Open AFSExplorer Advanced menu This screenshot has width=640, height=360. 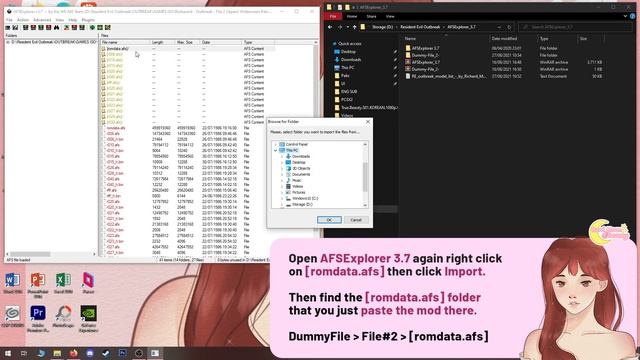(42, 20)
